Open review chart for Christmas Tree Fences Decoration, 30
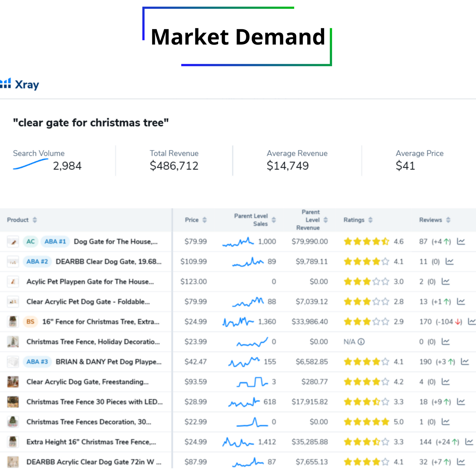This screenshot has height=476, width=476. pos(445,422)
